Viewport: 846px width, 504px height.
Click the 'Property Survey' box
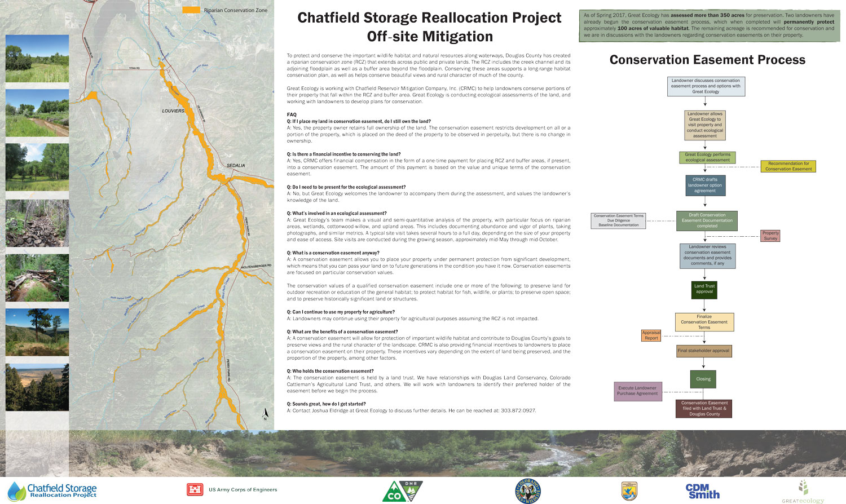pos(770,236)
